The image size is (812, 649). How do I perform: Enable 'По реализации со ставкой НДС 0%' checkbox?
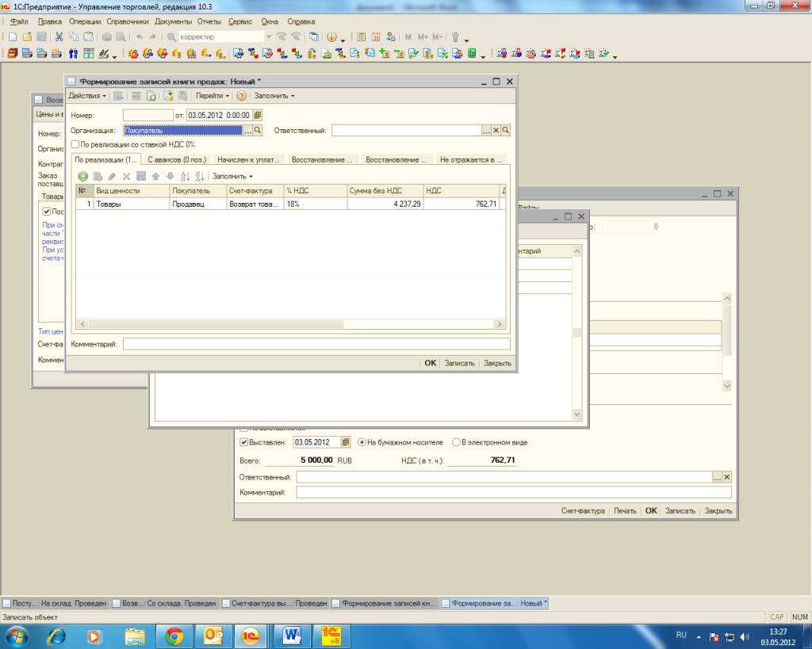click(75, 145)
